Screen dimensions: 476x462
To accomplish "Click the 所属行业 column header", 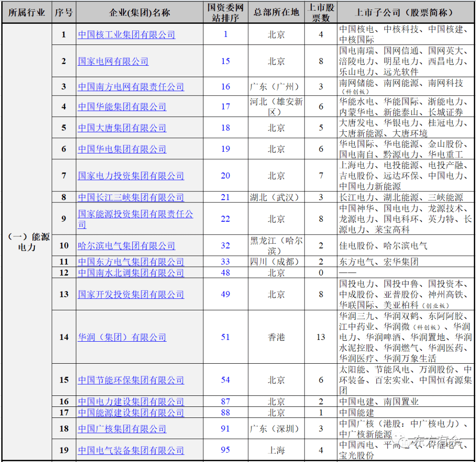I will (27, 12).
